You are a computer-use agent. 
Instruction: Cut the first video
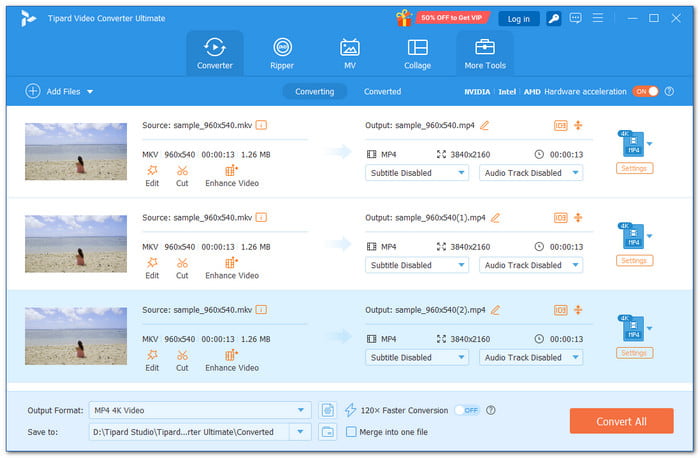point(182,176)
